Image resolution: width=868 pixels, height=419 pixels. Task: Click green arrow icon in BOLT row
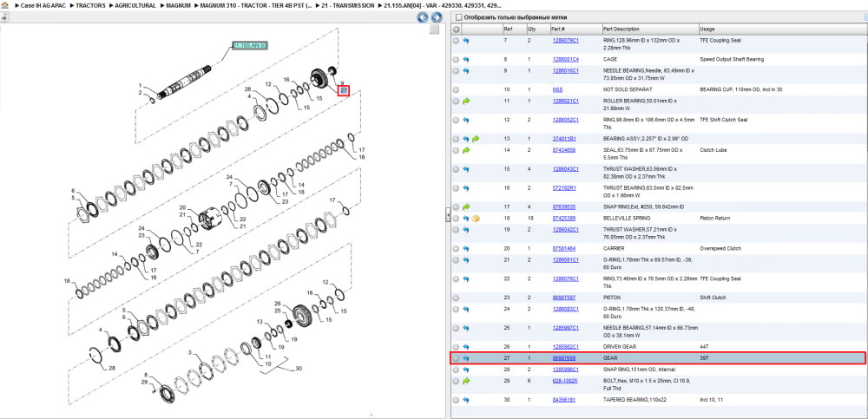pyautogui.click(x=466, y=382)
